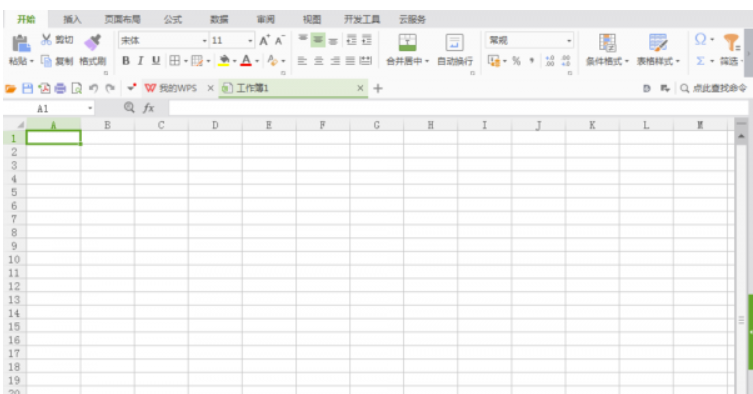This screenshot has height=394, width=753.
Task: Open the font name dropdown
Action: (205, 40)
